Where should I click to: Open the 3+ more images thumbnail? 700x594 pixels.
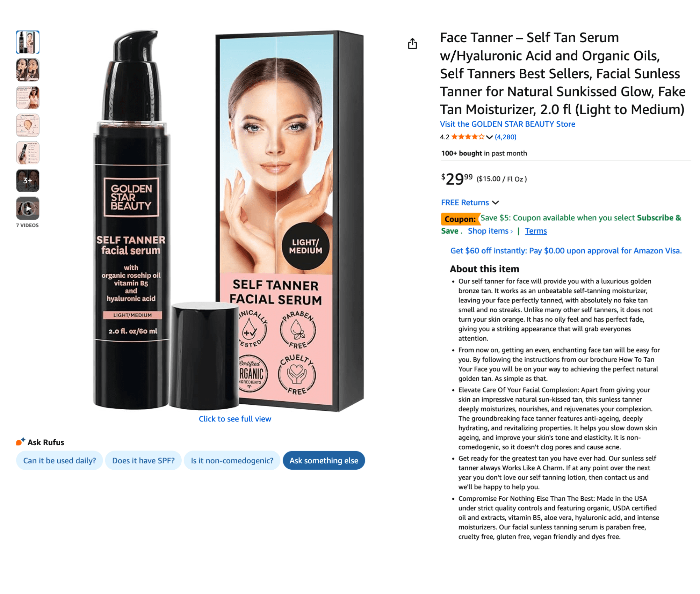(28, 181)
